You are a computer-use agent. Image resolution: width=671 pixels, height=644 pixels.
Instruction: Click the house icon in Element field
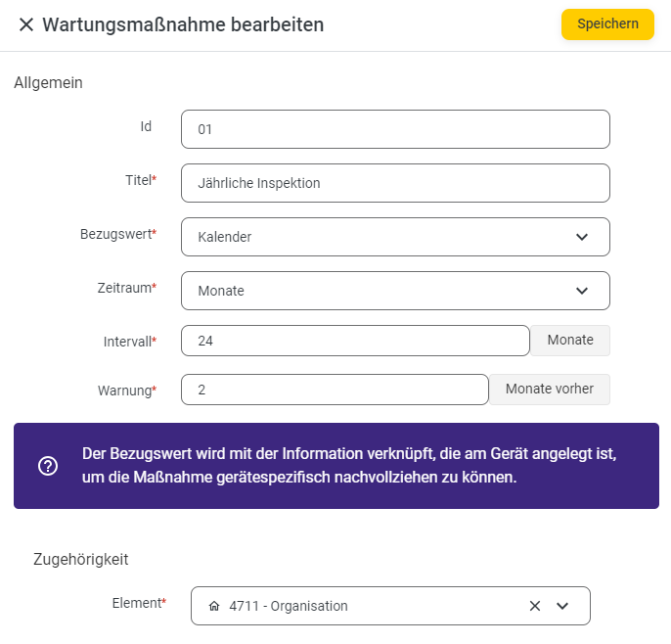214,606
